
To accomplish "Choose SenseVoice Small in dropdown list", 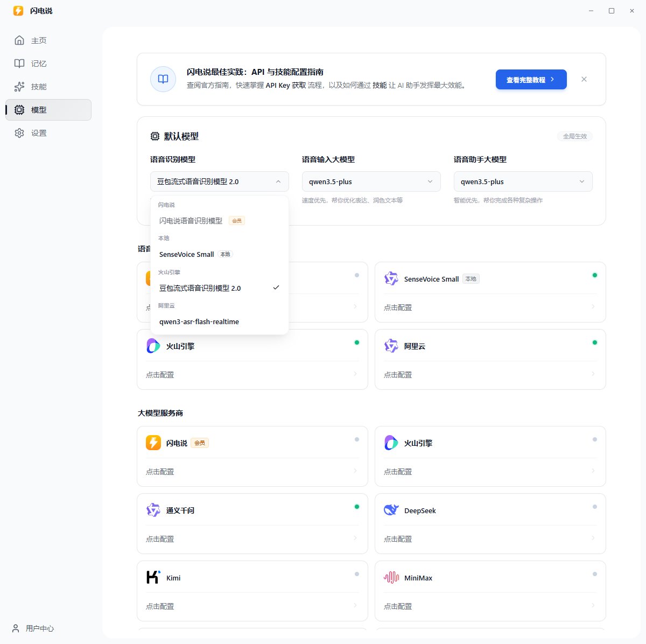I will [220, 254].
